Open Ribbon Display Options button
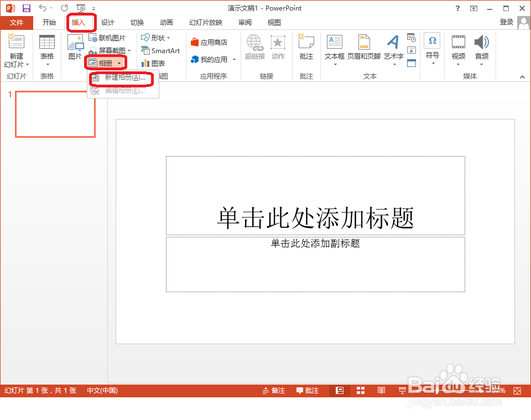Image resolution: width=531 pixels, height=420 pixels. point(474,8)
